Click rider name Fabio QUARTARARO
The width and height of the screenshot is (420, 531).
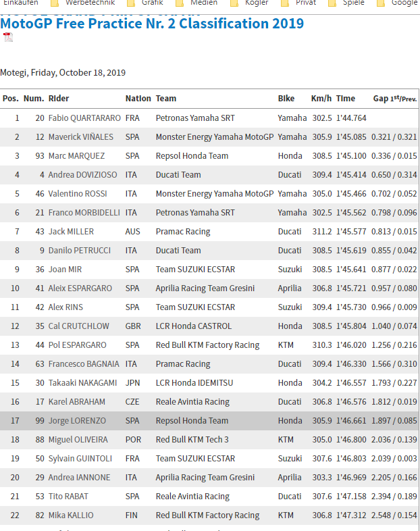click(84, 118)
